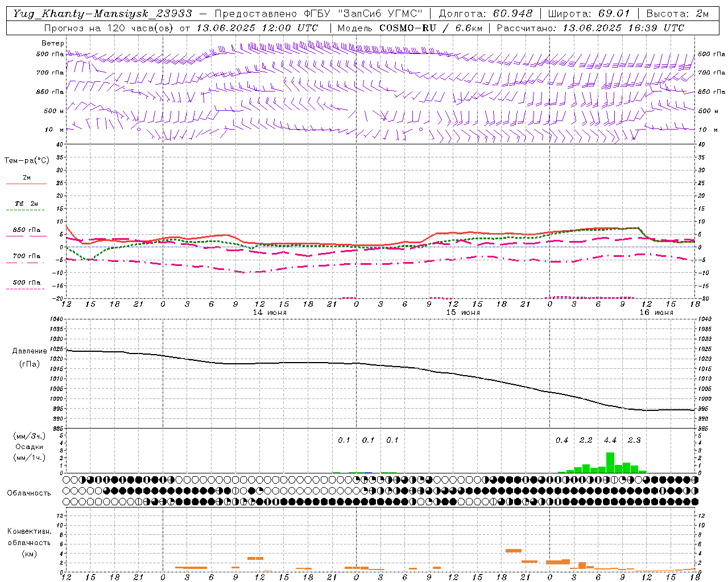The image size is (728, 582).
Task: Click the tallest green precipitation bar
Action: point(610,463)
